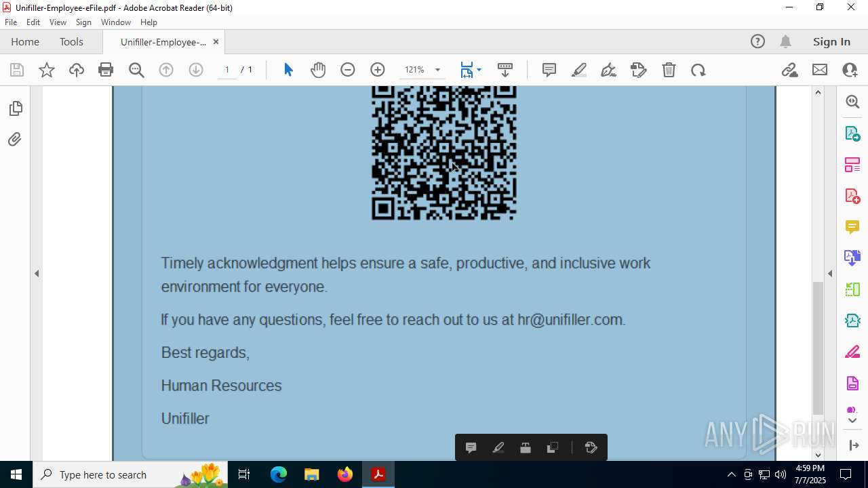Rotate the page view
This screenshot has height=488, width=868.
698,70
